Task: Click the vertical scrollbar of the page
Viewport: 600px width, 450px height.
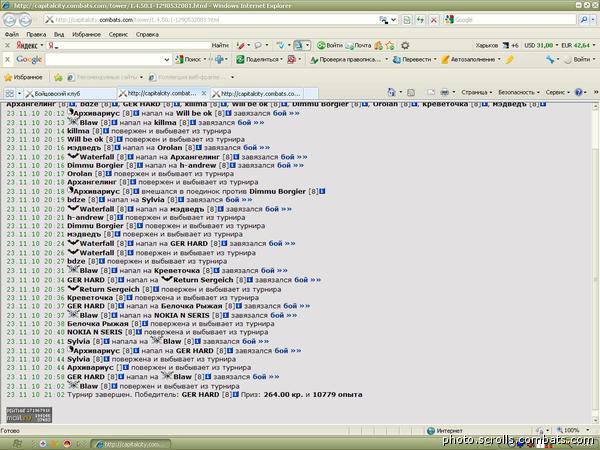Action: (x=595, y=263)
